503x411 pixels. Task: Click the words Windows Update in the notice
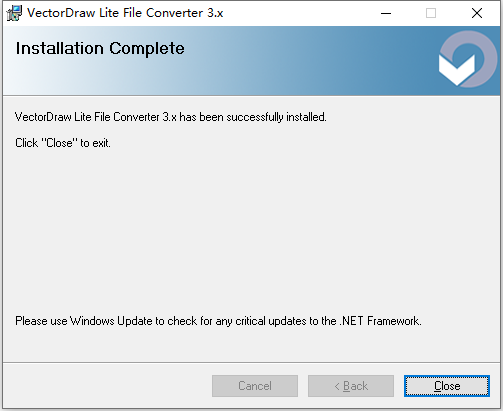point(111,321)
